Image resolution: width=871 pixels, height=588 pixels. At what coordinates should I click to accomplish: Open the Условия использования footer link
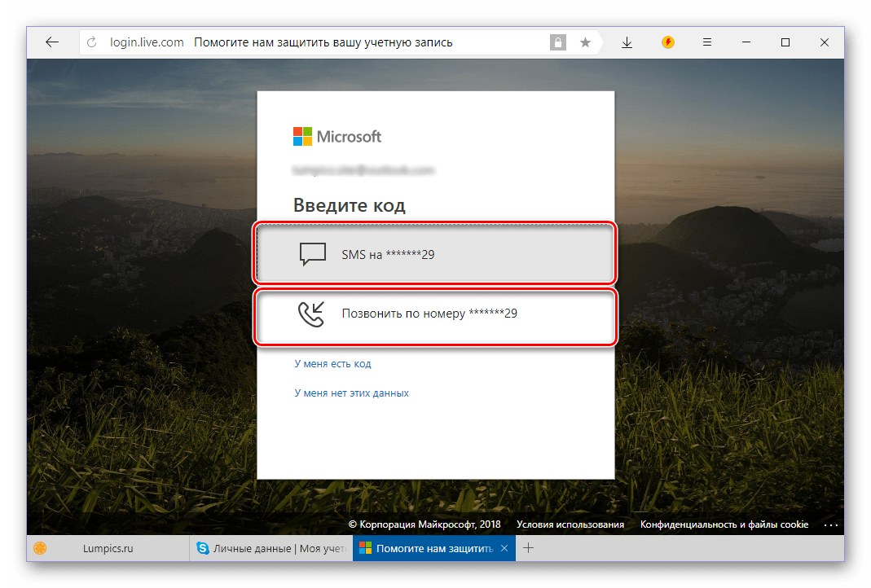570,524
